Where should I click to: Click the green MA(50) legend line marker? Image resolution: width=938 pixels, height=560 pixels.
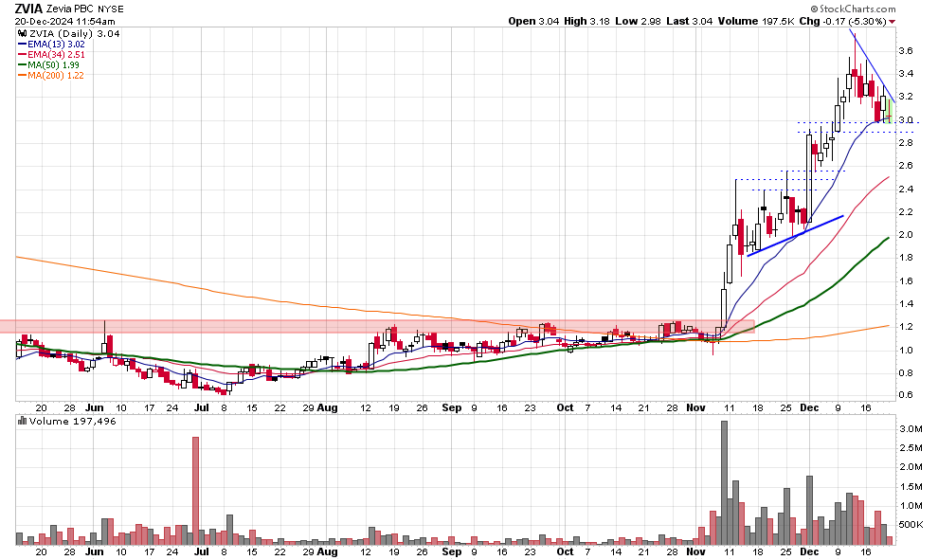23,64
